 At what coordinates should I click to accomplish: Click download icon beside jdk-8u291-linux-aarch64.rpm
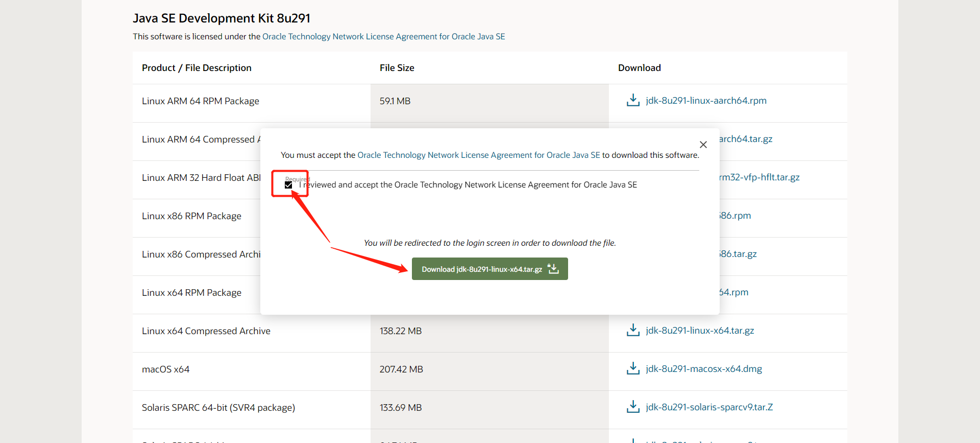pyautogui.click(x=633, y=100)
